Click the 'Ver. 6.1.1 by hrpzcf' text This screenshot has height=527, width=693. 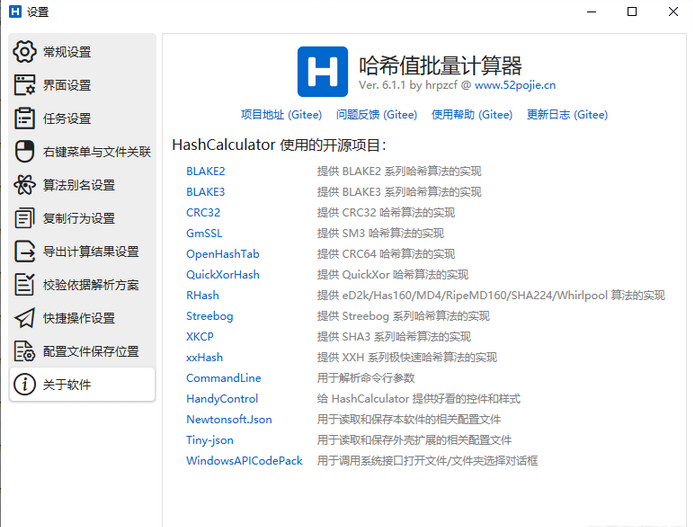click(408, 85)
